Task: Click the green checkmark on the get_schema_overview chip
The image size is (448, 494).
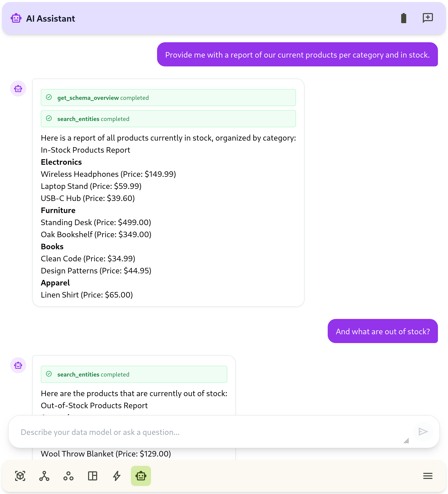Action: 49,97
